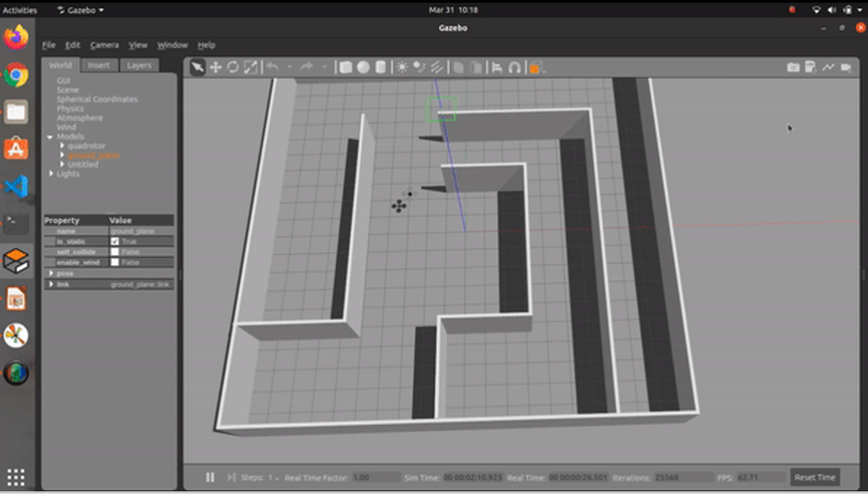Click the undo arrow in toolbar
This screenshot has height=497, width=868.
(272, 67)
